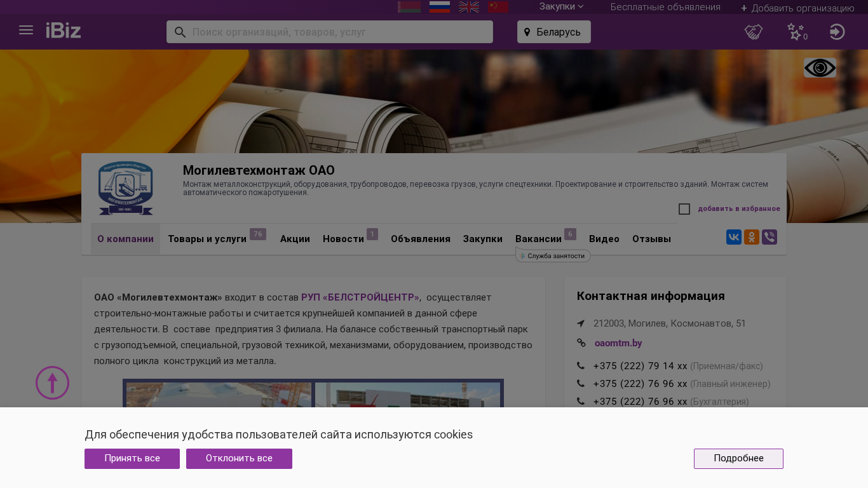Toggle accessibility eye icon on banner
The image size is (868, 488).
pos(820,67)
